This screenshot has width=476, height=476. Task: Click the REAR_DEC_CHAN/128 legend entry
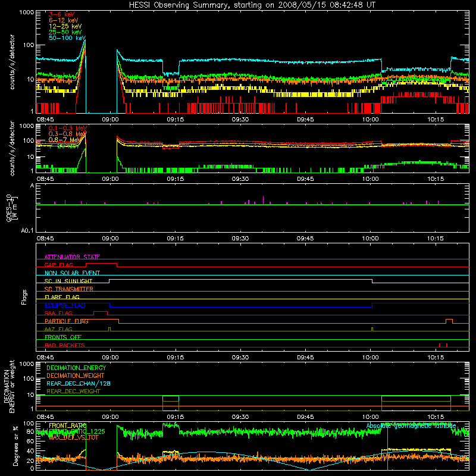pos(79,384)
